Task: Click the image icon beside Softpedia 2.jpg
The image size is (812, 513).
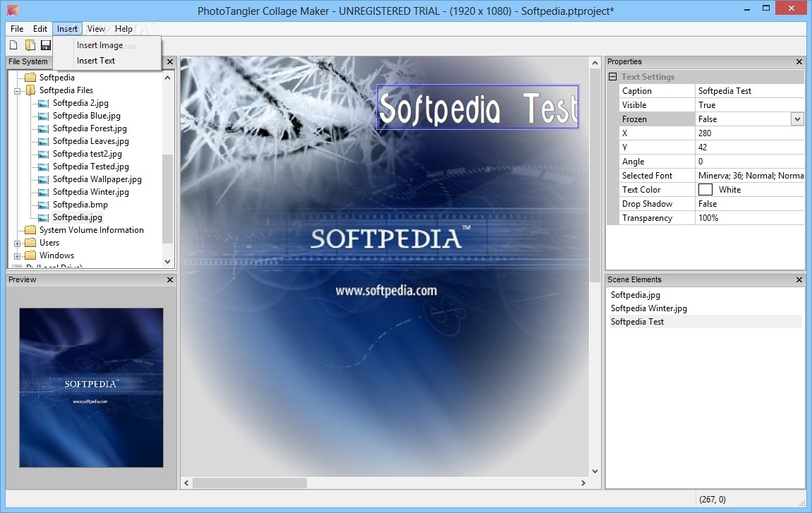Action: pos(44,103)
